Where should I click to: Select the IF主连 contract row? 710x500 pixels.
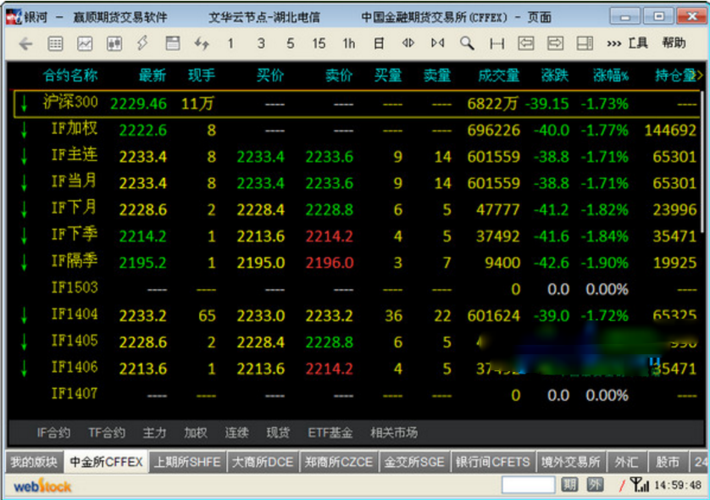click(74, 155)
